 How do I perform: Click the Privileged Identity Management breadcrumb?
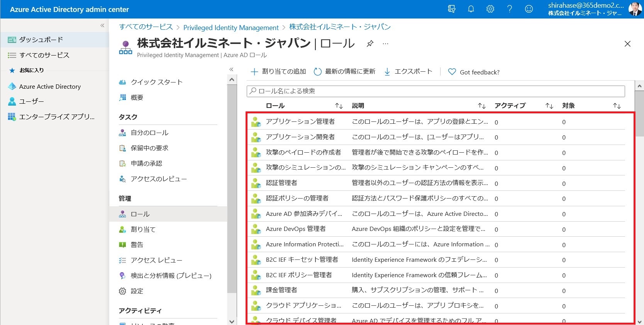[x=231, y=27]
